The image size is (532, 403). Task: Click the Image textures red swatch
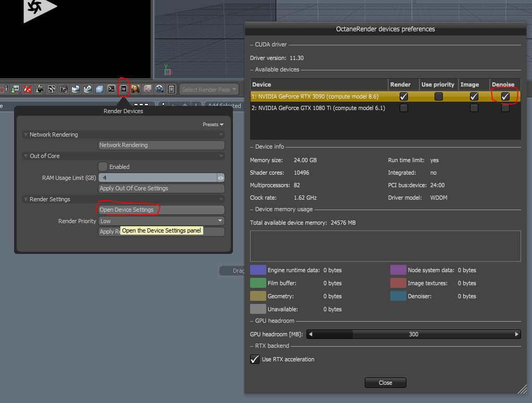pos(398,283)
